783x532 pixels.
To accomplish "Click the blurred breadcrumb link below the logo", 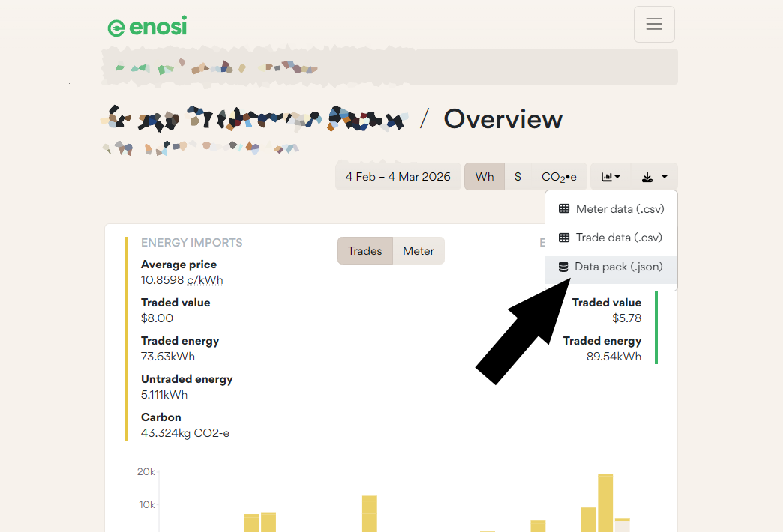I will pos(217,68).
